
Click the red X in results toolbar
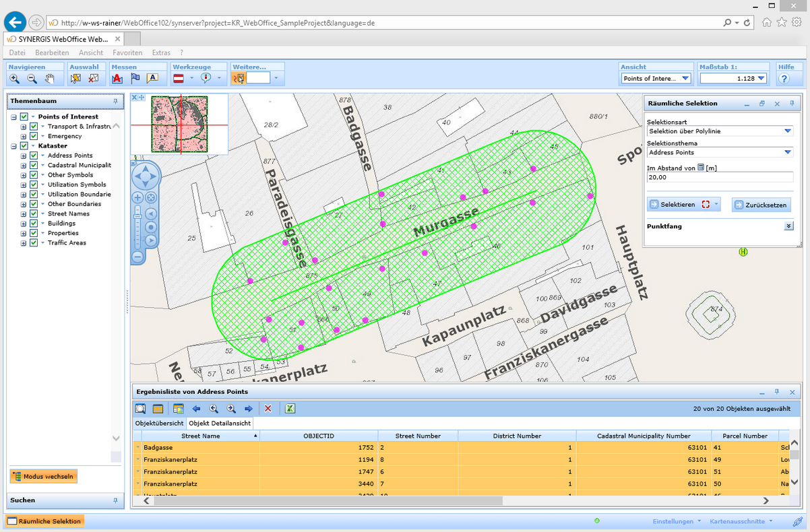tap(268, 409)
